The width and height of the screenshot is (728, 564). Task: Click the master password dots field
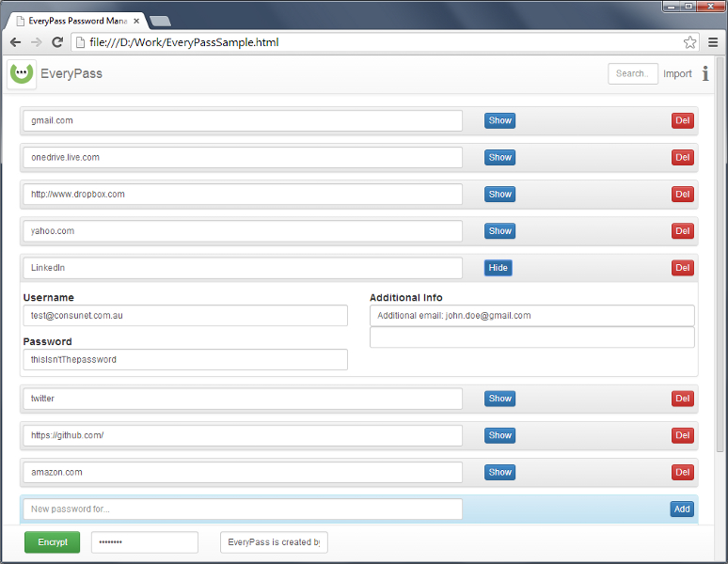click(145, 542)
